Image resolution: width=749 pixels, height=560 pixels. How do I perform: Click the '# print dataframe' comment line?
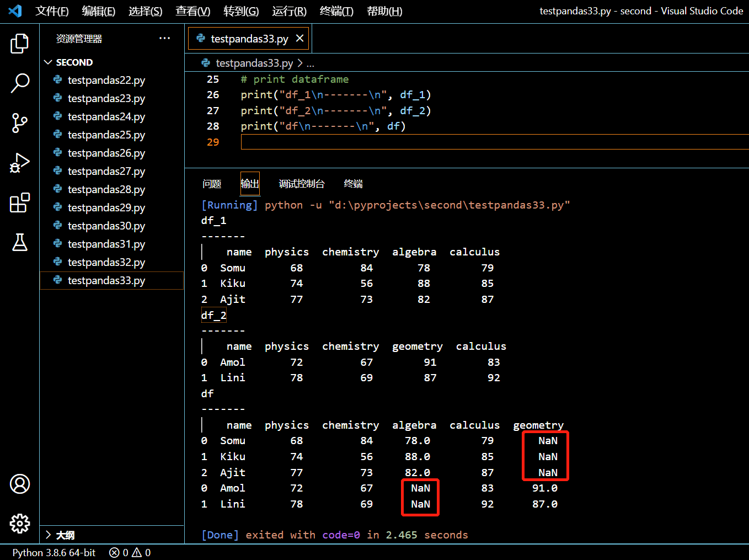point(295,79)
